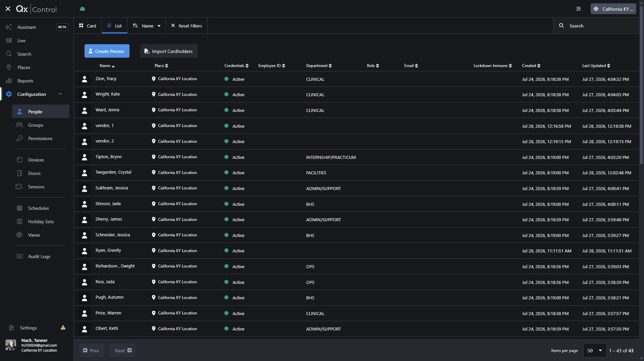Click the green cloud status icon
The height and width of the screenshot is (361, 644).
click(83, 9)
